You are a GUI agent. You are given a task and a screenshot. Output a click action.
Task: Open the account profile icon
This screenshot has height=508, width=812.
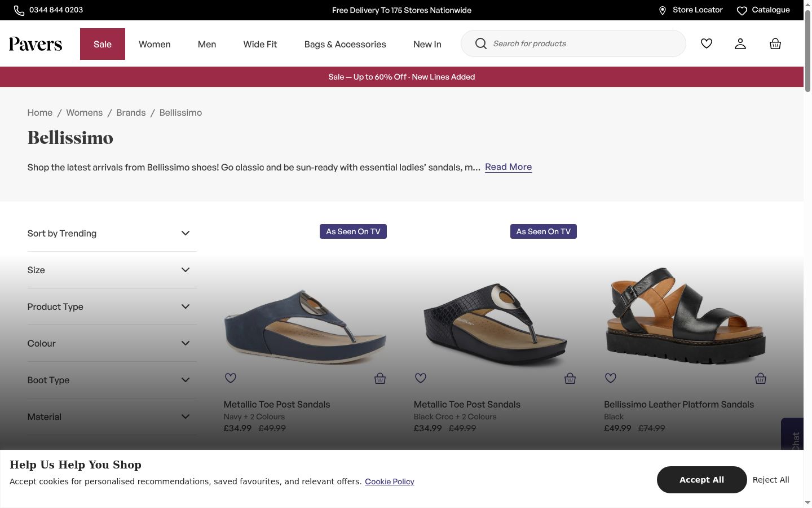coord(740,43)
